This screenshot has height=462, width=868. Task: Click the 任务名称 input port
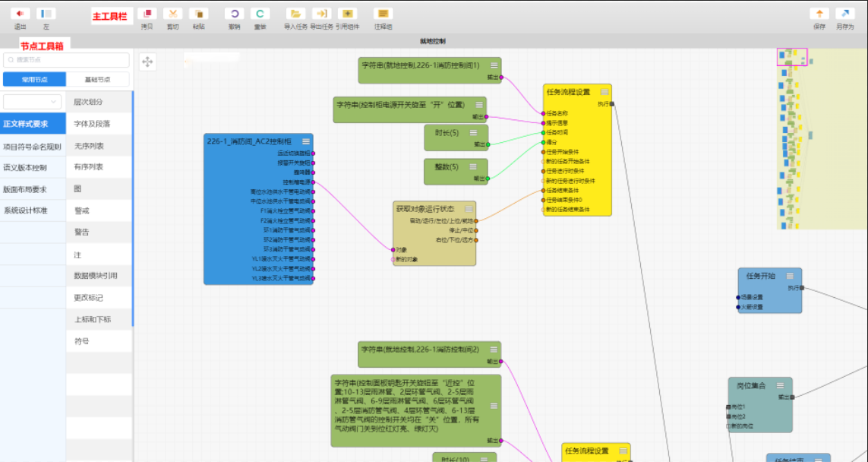[x=544, y=113]
